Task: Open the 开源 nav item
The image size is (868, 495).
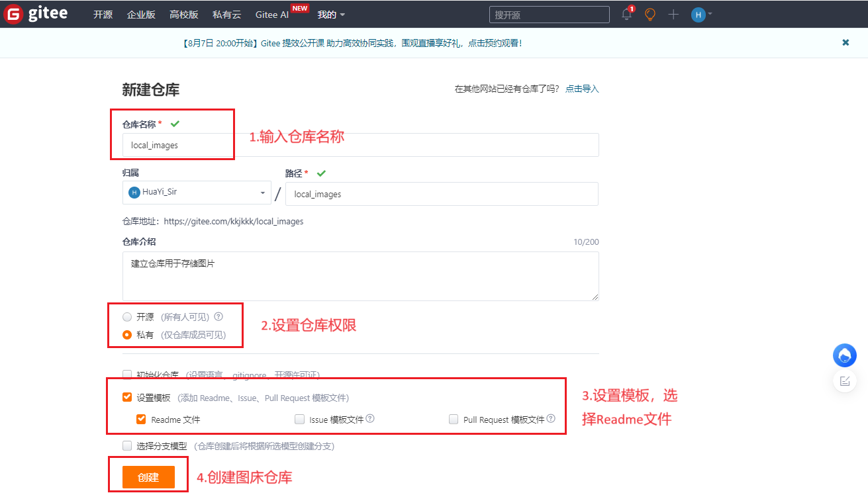Action: coord(103,15)
